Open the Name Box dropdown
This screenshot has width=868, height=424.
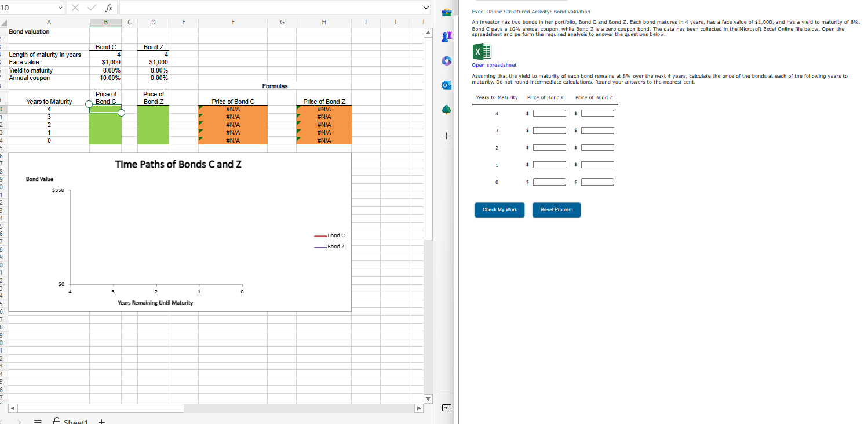[x=60, y=8]
